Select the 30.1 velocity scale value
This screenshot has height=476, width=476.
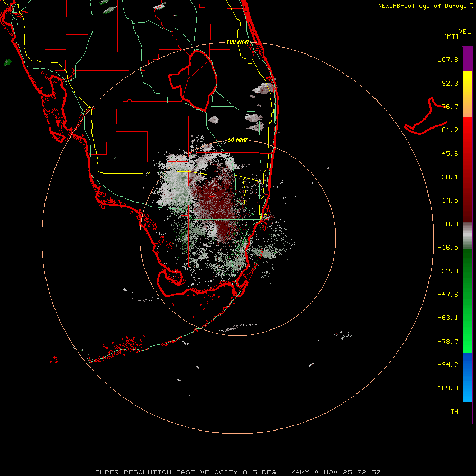click(450, 177)
